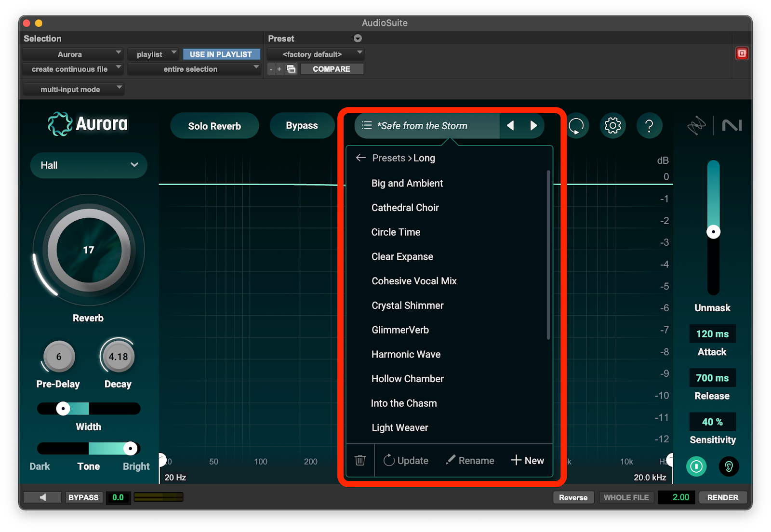The height and width of the screenshot is (532, 771).
Task: Go back using Presets arrow
Action: (361, 158)
